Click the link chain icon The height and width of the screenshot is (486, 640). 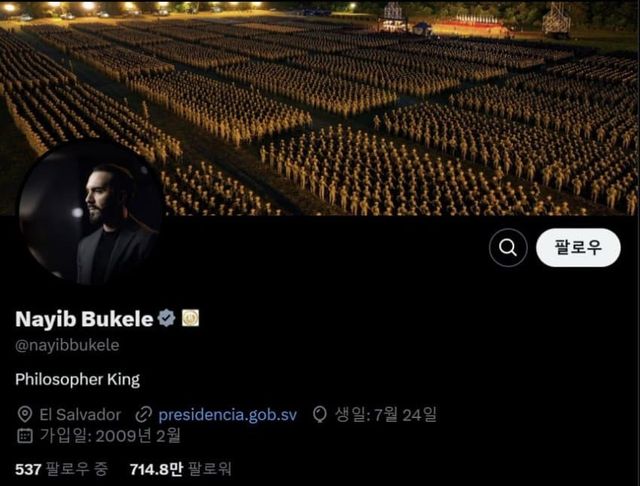coord(143,415)
